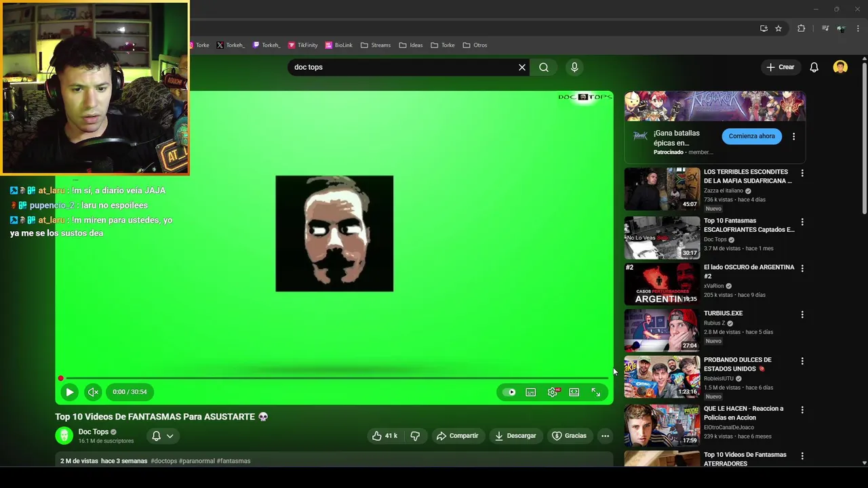Click the red playhead at the start
Screen dimensions: 868x488
point(60,378)
